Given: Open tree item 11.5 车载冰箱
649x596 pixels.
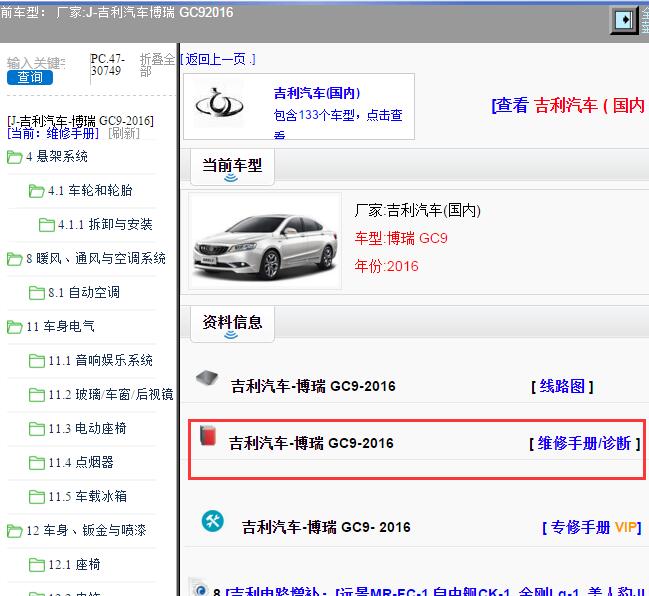Looking at the screenshot, I should (87, 496).
